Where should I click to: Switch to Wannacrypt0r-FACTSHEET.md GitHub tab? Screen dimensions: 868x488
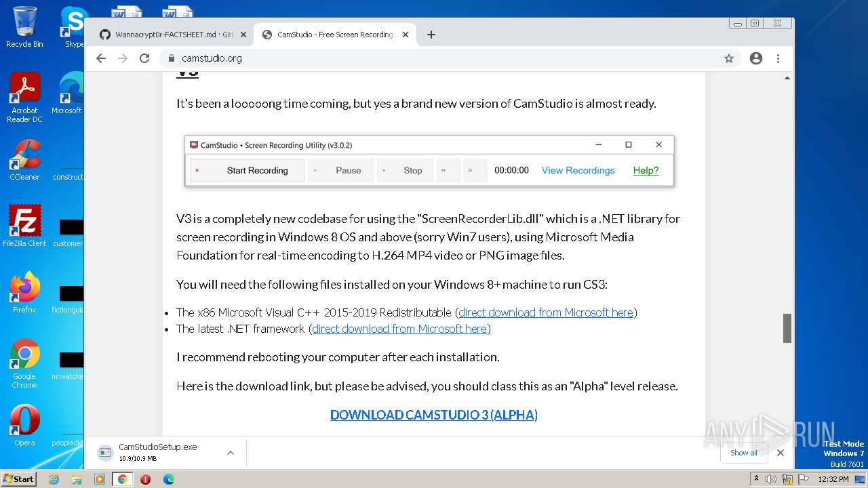pyautogui.click(x=172, y=35)
